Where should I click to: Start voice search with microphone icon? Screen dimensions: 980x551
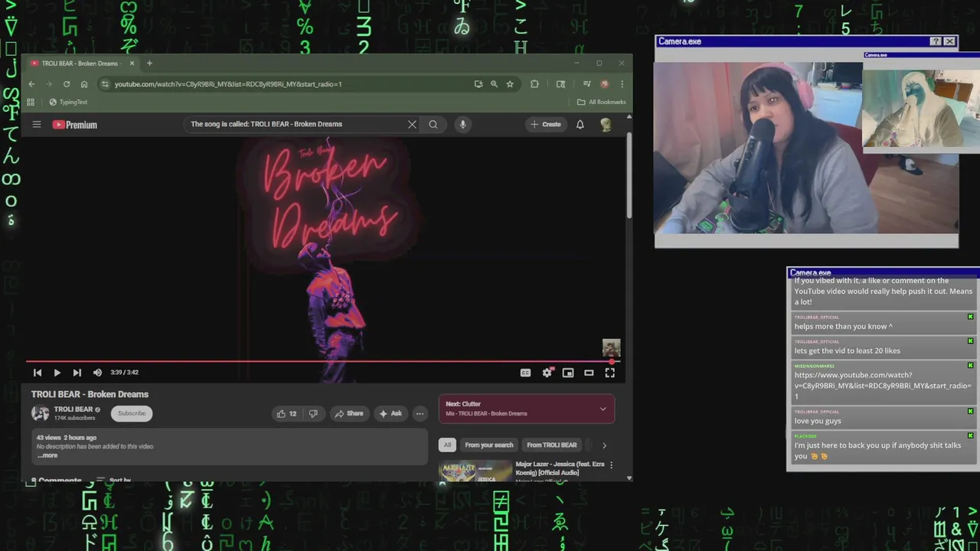tap(462, 124)
